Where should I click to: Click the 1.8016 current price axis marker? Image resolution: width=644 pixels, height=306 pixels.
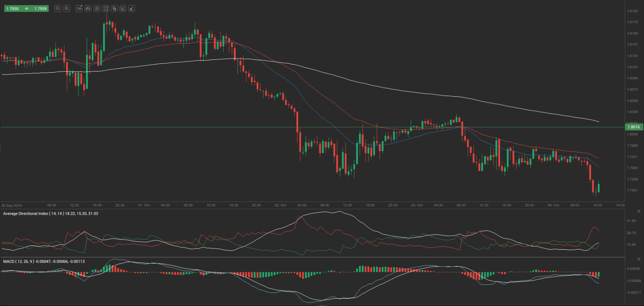(x=633, y=127)
